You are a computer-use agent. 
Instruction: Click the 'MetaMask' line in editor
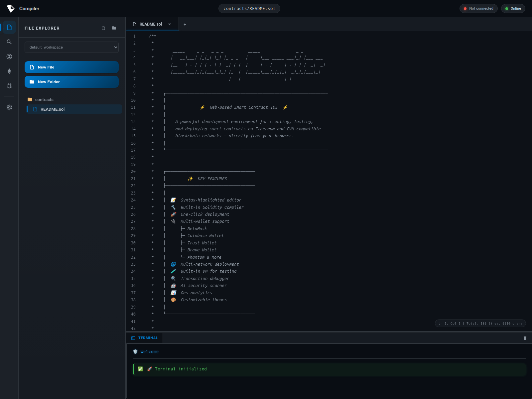click(197, 229)
